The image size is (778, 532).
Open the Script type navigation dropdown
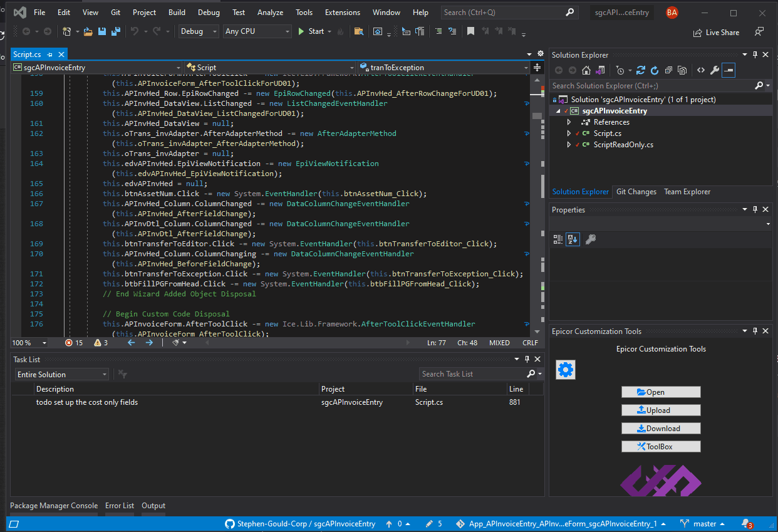(270, 68)
